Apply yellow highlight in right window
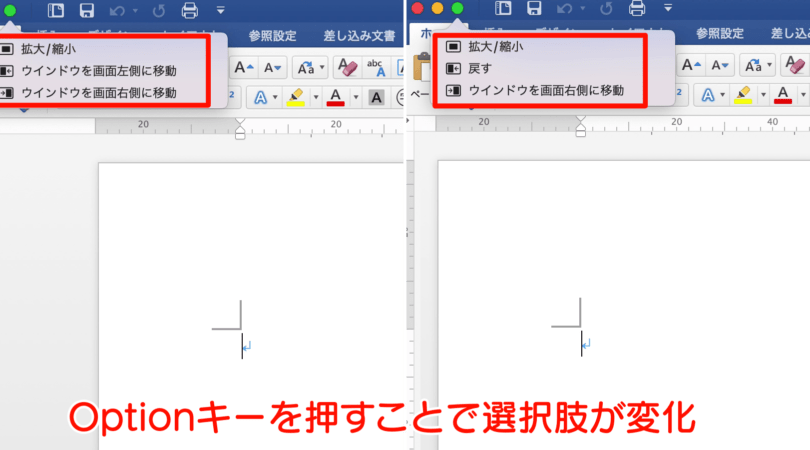This screenshot has width=810, height=450. pyautogui.click(x=743, y=95)
